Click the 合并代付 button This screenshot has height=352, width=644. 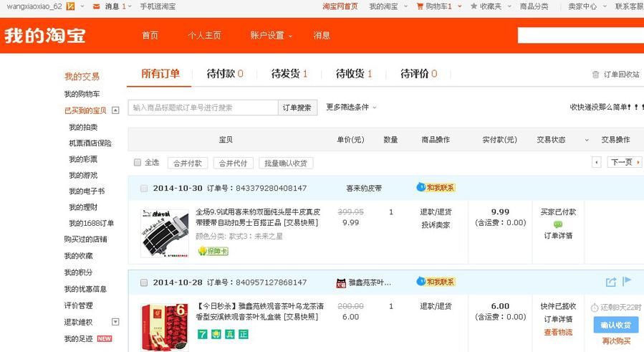(x=234, y=163)
